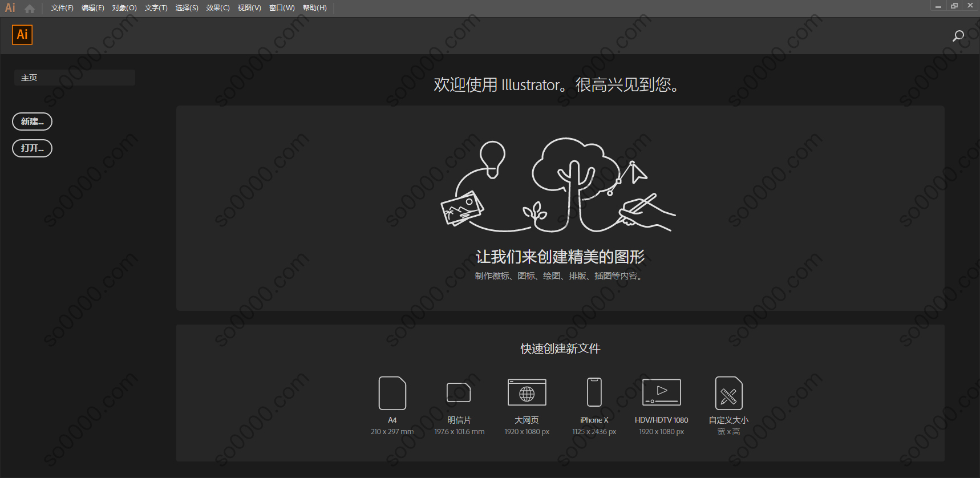Image resolution: width=980 pixels, height=478 pixels.
Task: Click the 打开... button
Action: [32, 148]
